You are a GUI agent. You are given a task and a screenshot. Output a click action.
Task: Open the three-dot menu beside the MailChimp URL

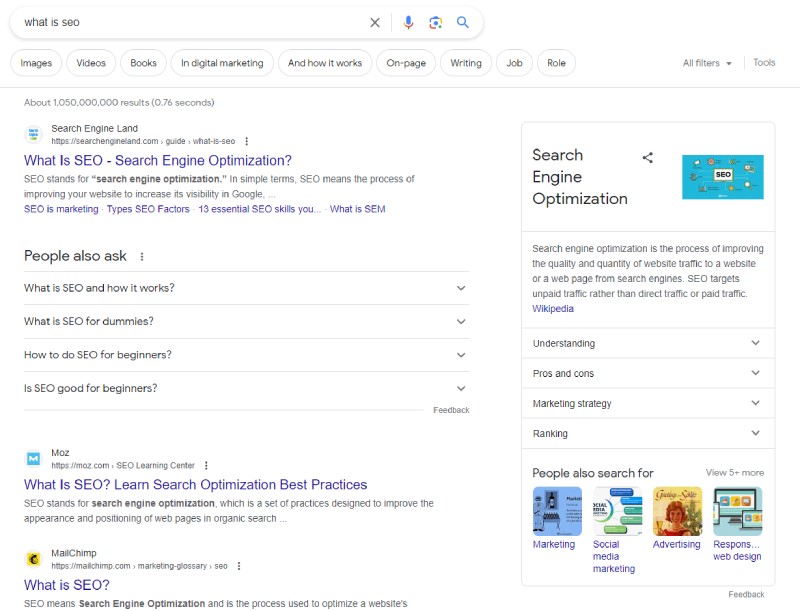[x=239, y=566]
